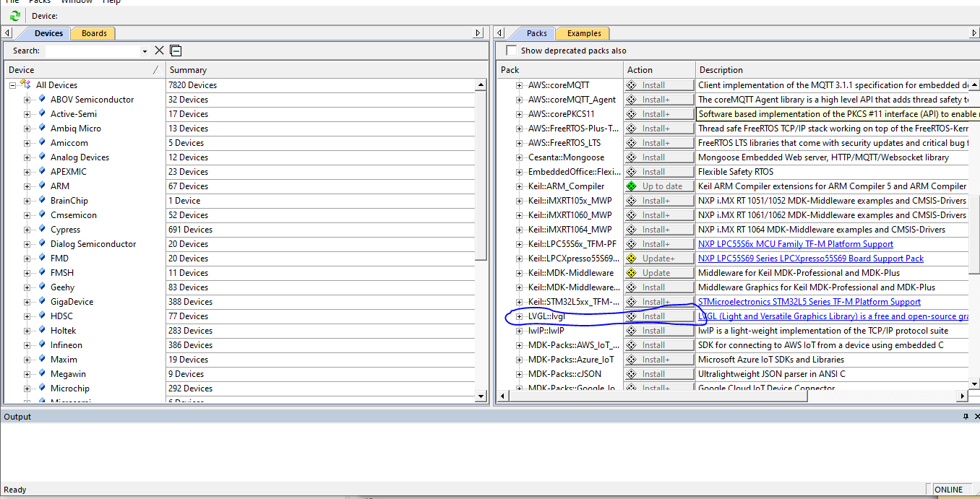Viewport: 980px width, 499px height.
Task: Select the Packs tab
Action: click(x=536, y=33)
